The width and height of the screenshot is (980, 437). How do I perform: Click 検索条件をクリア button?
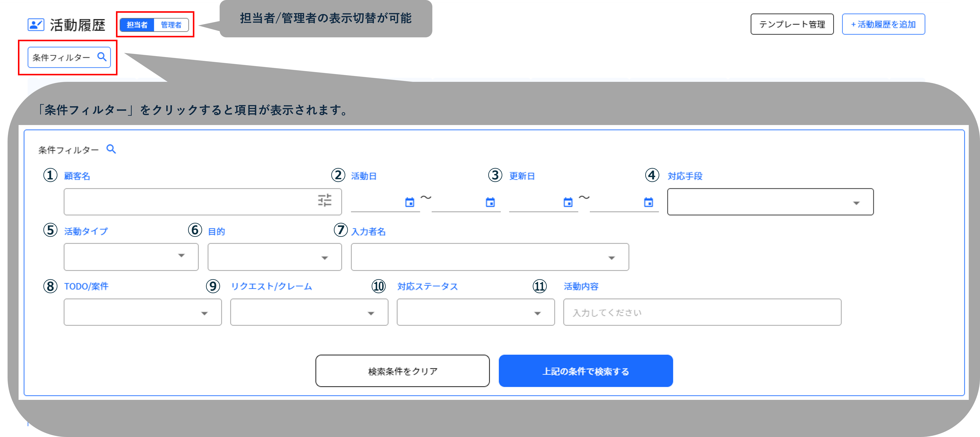[402, 371]
